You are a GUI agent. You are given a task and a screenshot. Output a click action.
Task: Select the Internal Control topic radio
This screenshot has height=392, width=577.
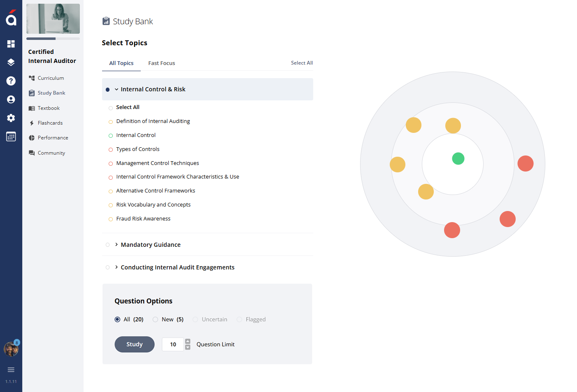[110, 135]
